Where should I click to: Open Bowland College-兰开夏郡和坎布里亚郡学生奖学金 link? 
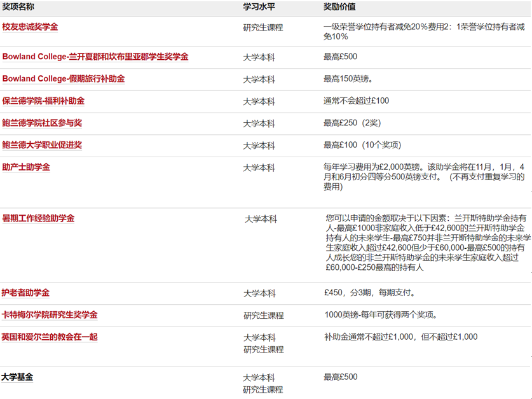tap(95, 57)
